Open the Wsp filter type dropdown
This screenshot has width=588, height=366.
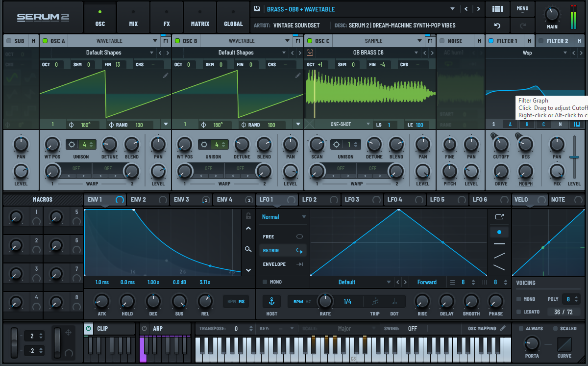(565, 52)
